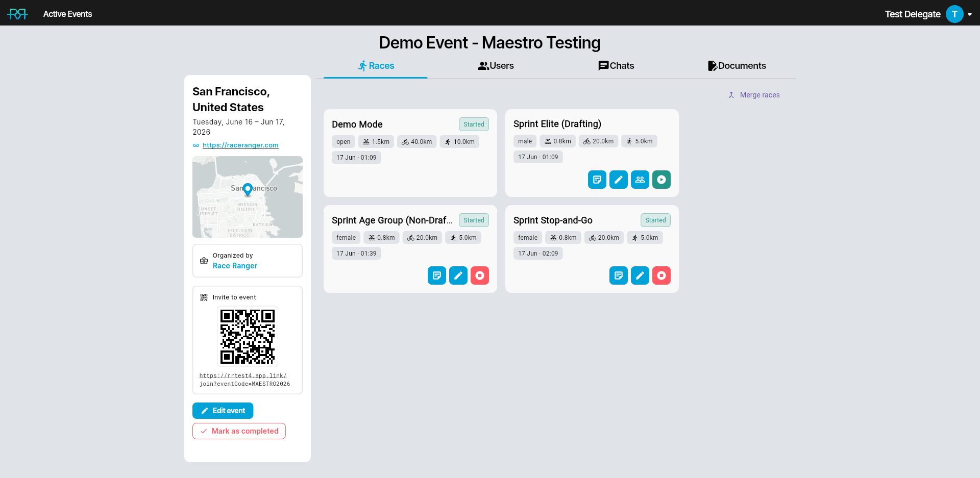980x478 pixels.
Task: Click the open category chip in Demo Mode
Action: 344,142
